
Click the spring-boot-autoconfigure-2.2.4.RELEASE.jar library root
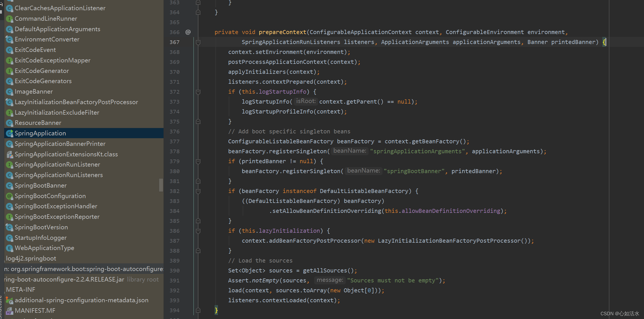[65, 280]
